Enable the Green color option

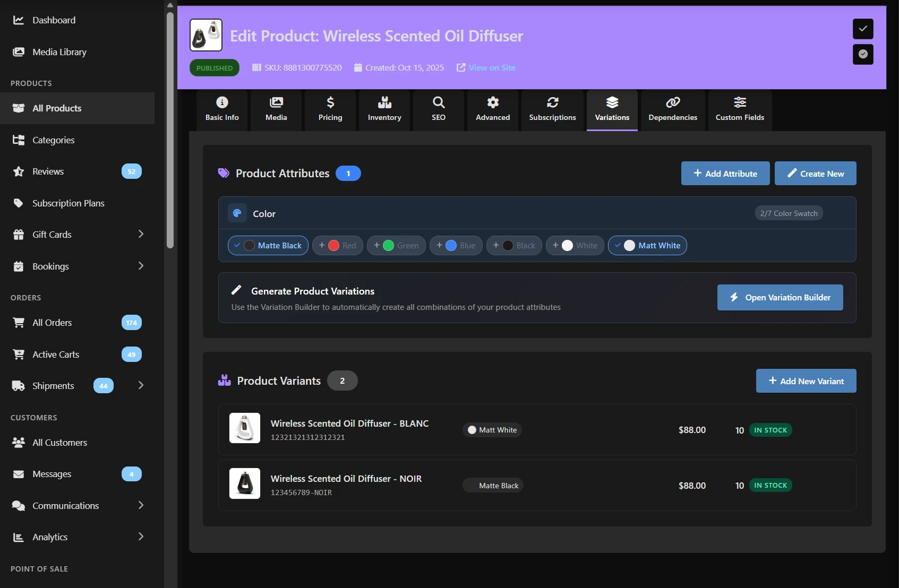coord(396,246)
